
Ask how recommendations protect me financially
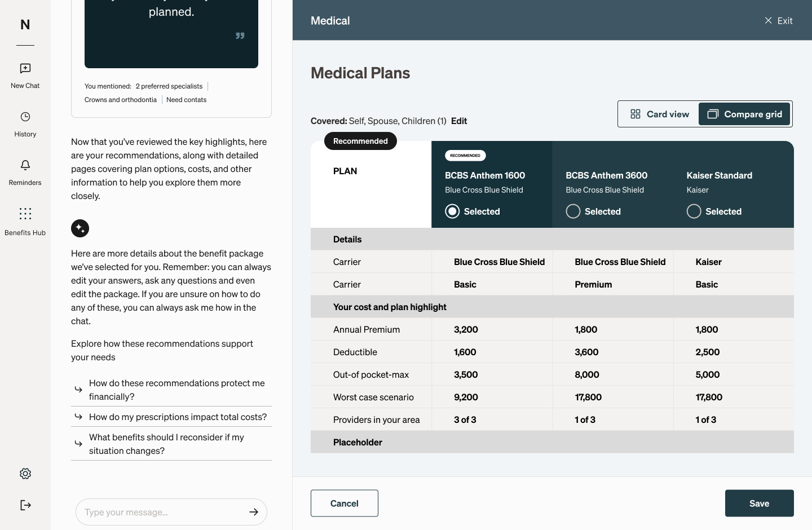click(x=171, y=390)
